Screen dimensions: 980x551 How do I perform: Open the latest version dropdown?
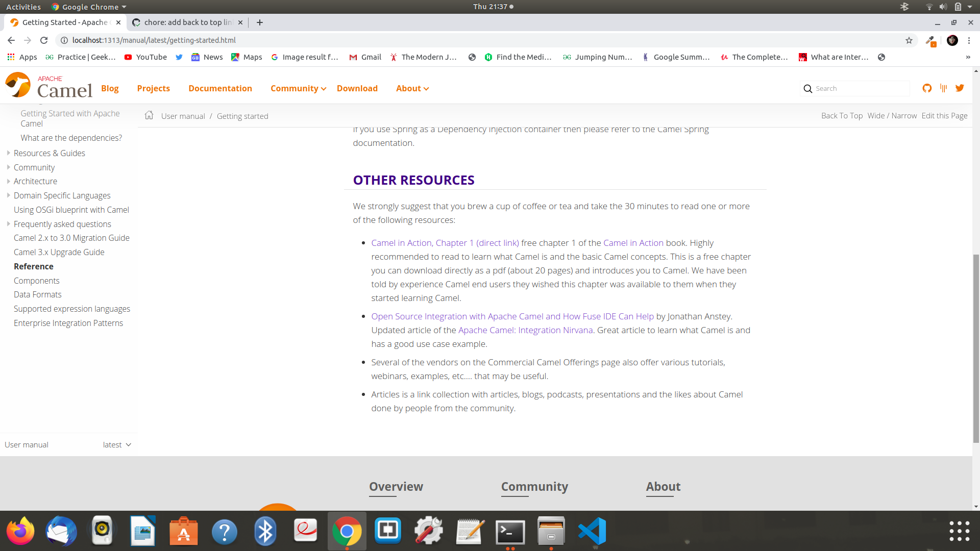point(117,445)
